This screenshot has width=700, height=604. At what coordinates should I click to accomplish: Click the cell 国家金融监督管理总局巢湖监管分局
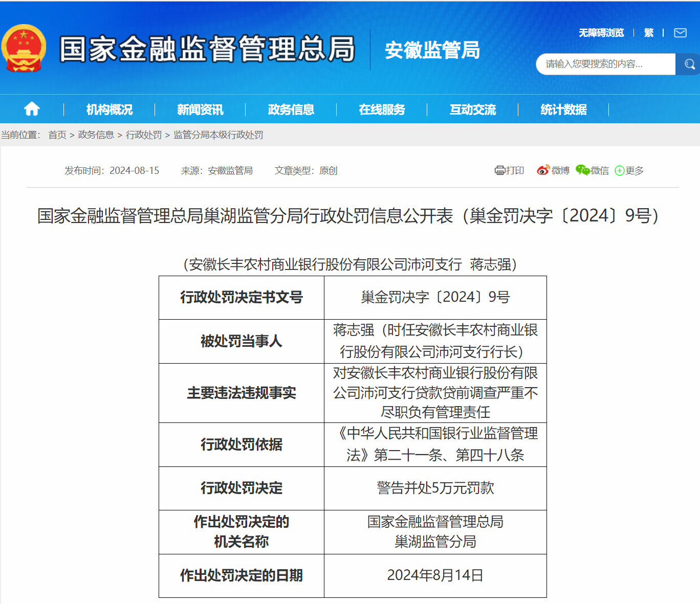pyautogui.click(x=435, y=532)
